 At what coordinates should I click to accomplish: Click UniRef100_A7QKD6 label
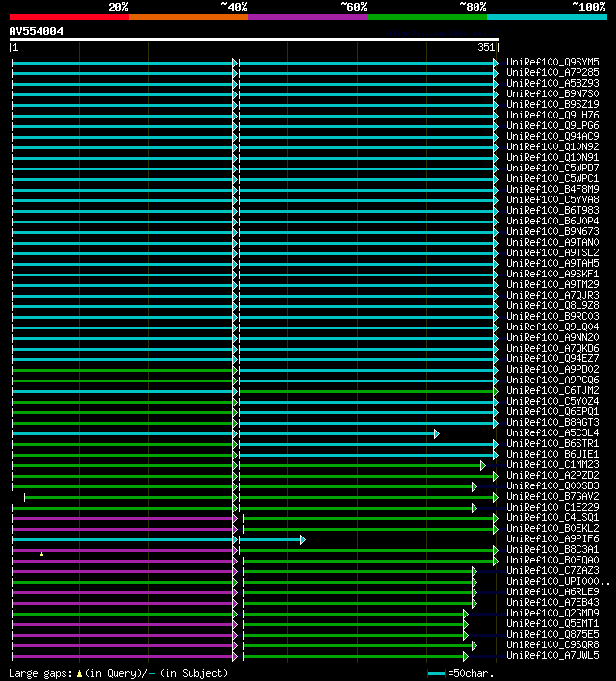(x=552, y=348)
